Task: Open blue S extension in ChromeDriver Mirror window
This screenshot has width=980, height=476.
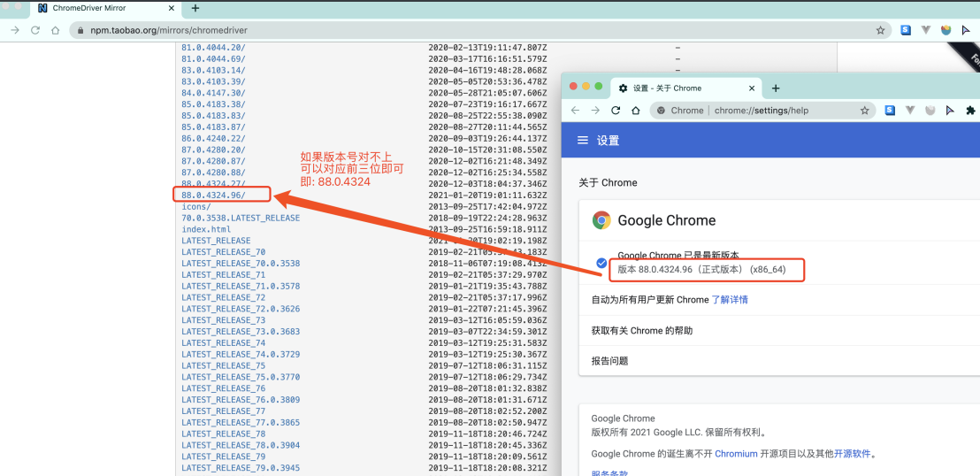Action: coord(906,29)
